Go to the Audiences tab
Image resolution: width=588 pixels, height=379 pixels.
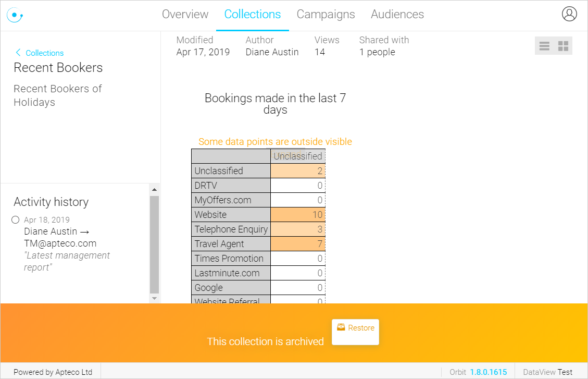[397, 14]
